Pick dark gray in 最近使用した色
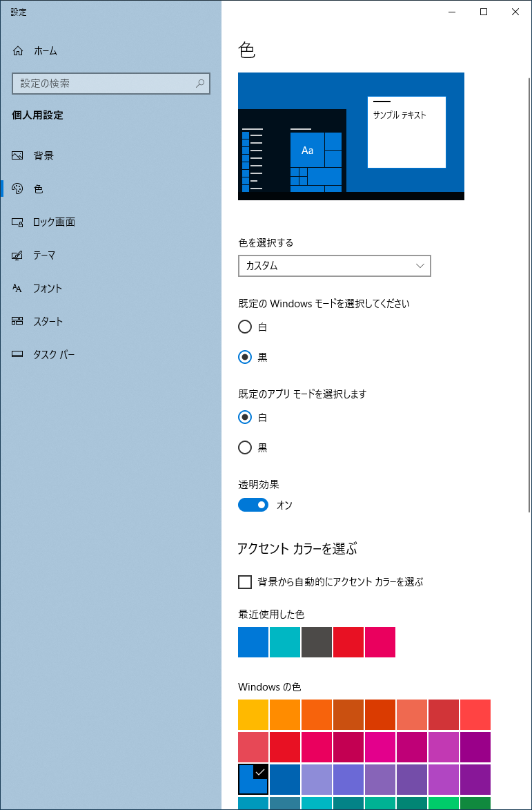The image size is (532, 810). coord(317,642)
